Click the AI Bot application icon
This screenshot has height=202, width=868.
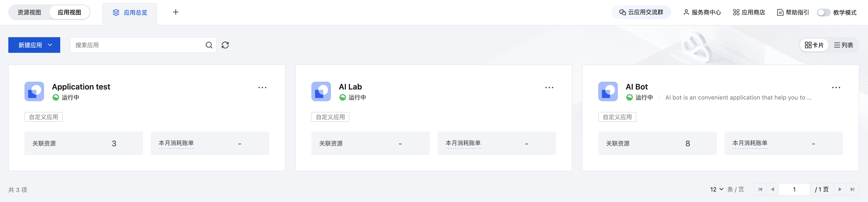(608, 91)
